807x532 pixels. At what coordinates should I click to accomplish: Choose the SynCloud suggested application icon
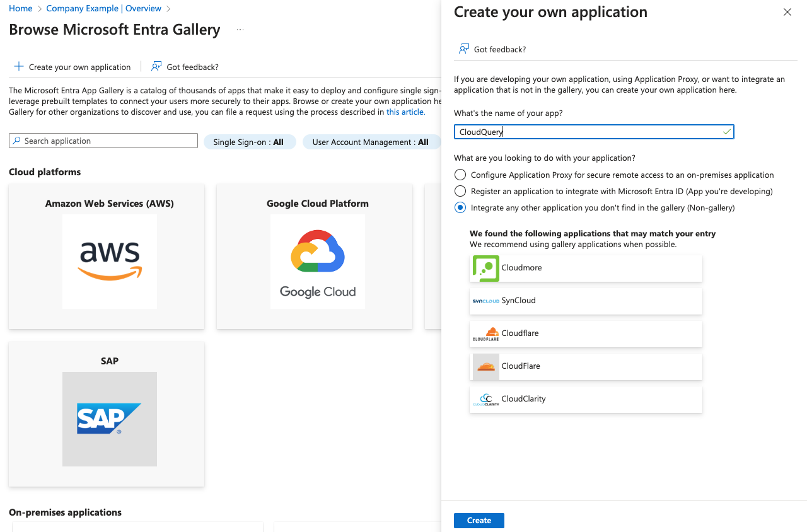[x=485, y=301]
